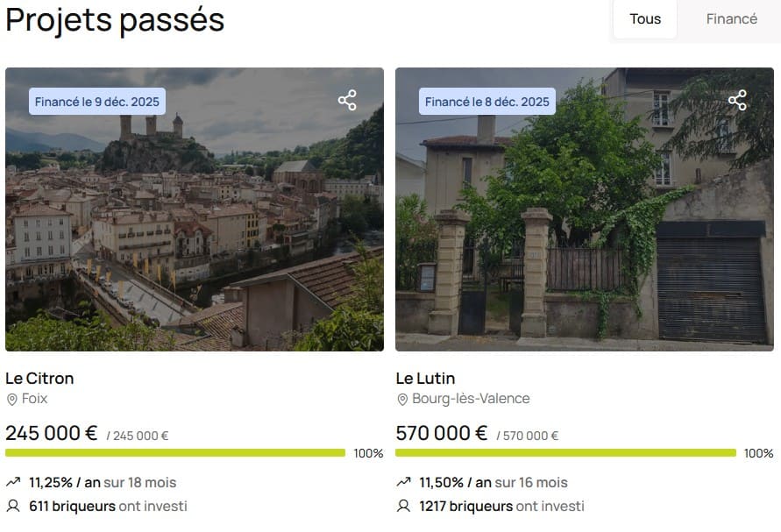
Task: Click the Bourg-lès-Valence location pin icon
Action: click(x=403, y=400)
